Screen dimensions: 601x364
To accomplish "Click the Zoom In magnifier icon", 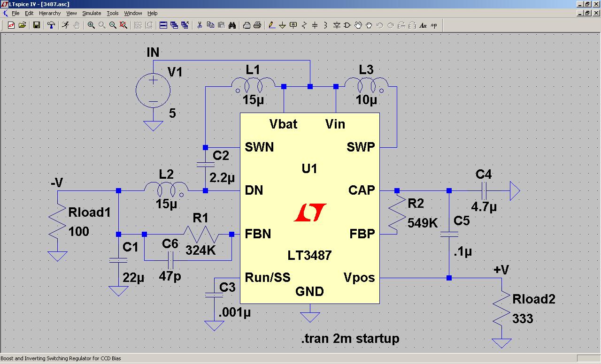I will pos(91,25).
